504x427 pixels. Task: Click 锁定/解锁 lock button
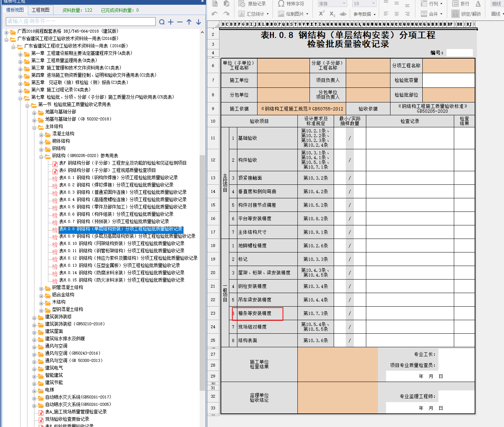(x=466, y=14)
